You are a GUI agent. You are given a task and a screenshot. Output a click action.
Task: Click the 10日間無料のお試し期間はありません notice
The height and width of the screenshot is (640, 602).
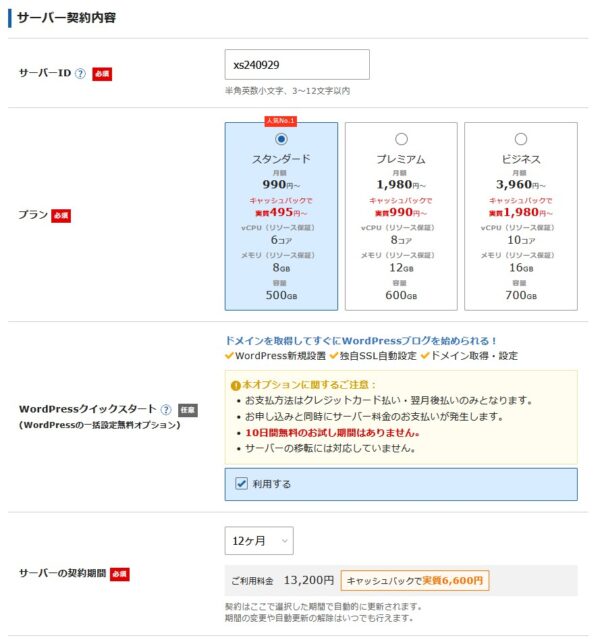(x=332, y=433)
